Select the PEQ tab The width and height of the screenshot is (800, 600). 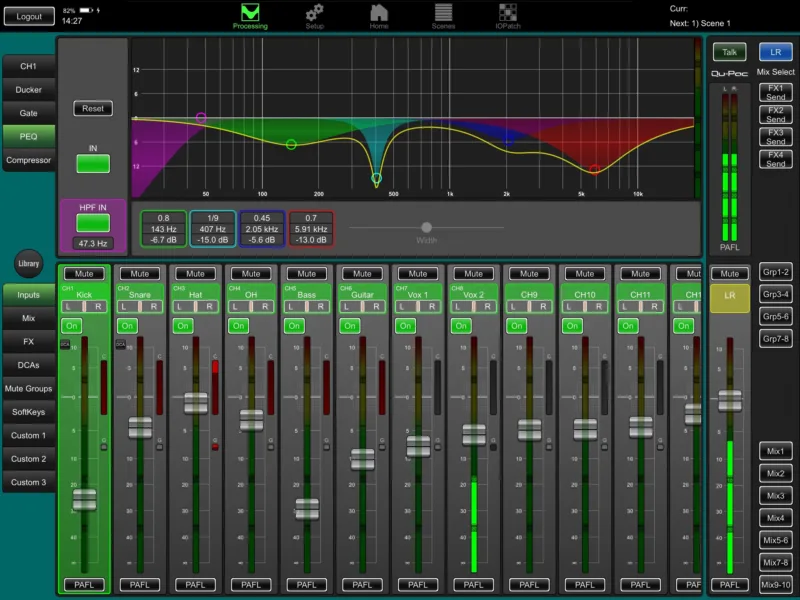click(29, 137)
